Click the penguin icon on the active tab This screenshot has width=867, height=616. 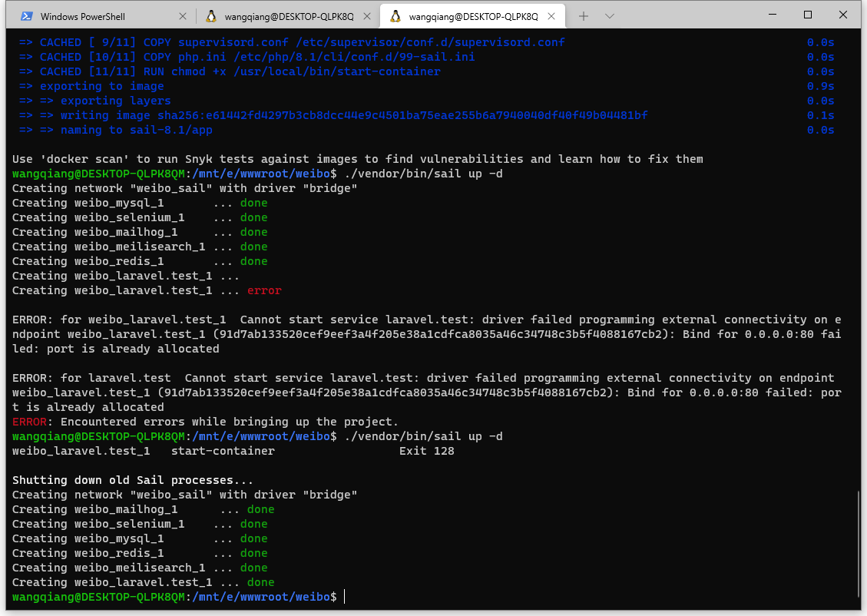pyautogui.click(x=395, y=16)
